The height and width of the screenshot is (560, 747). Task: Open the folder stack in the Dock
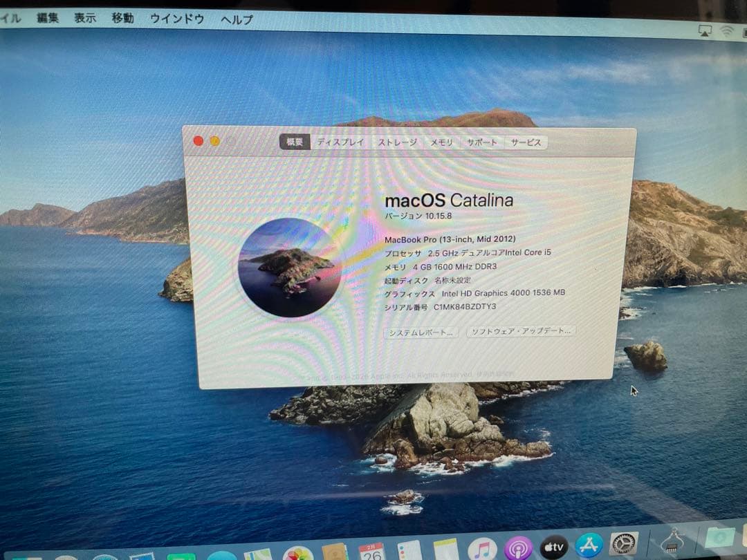[x=720, y=536]
